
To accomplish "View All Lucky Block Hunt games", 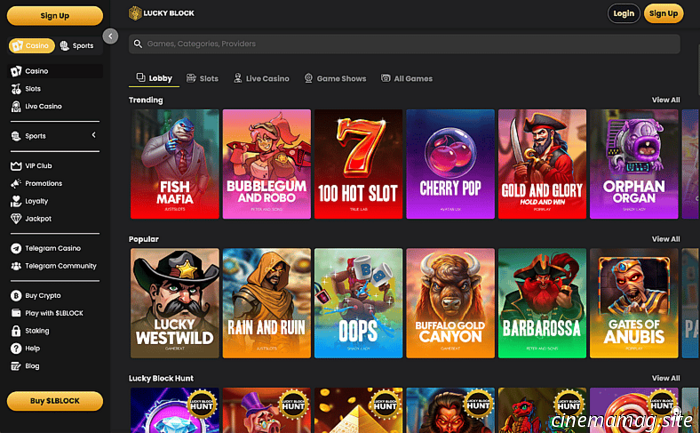I will coord(665,378).
